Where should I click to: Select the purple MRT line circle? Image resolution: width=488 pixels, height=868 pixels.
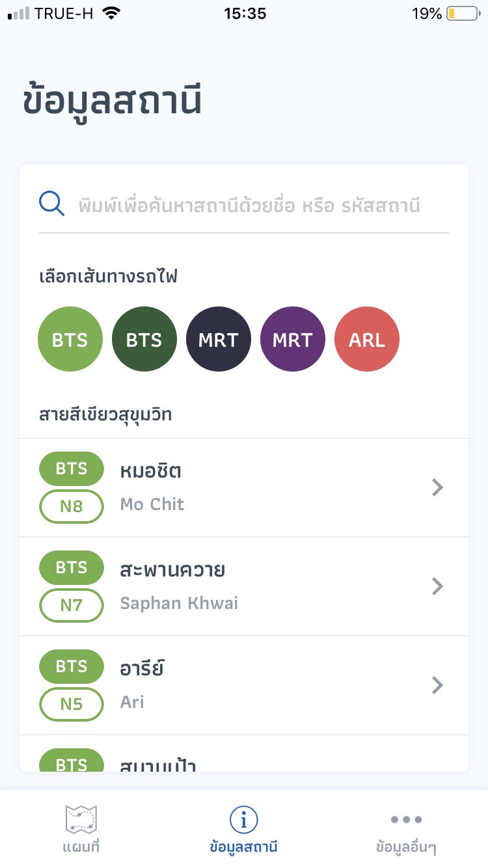click(292, 339)
